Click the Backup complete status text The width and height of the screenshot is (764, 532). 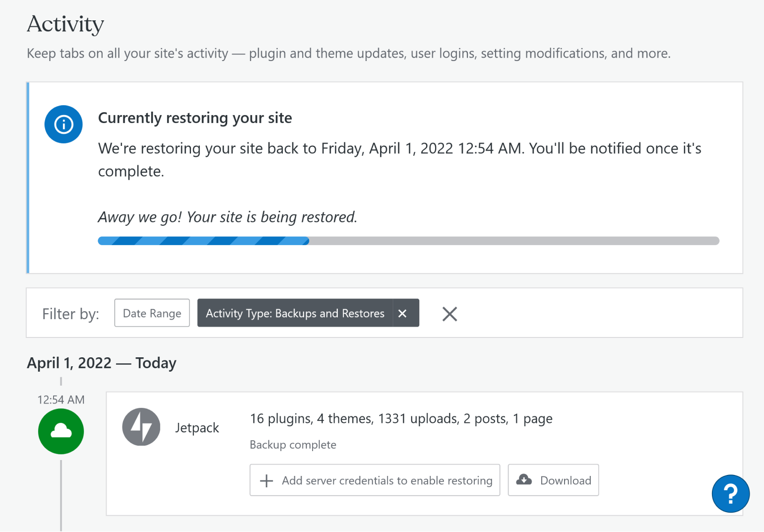click(x=293, y=445)
